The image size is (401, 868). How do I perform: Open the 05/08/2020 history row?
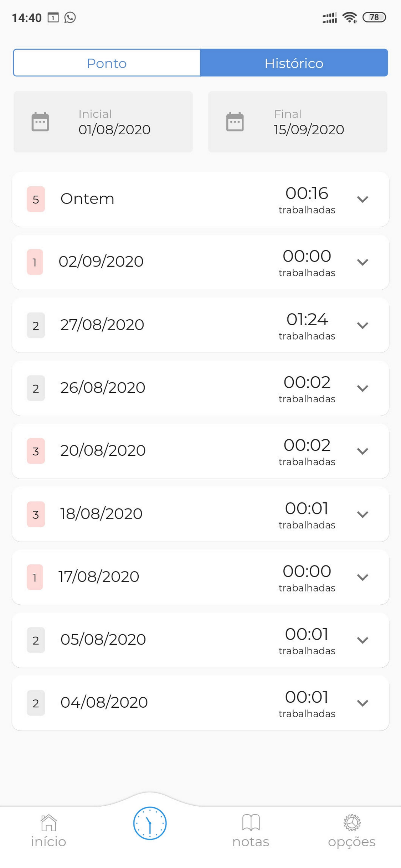coord(200,640)
